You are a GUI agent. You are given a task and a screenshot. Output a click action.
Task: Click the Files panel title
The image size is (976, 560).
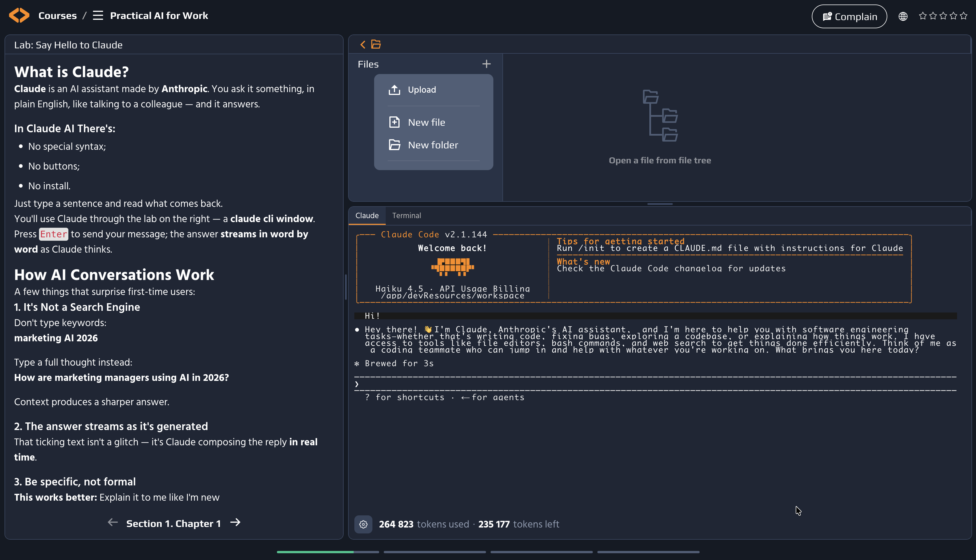(x=368, y=64)
